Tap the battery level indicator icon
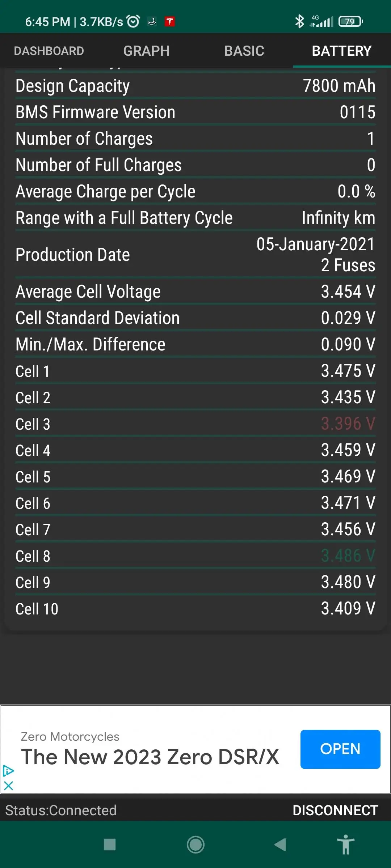Viewport: 391px width, 868px height. click(350, 22)
